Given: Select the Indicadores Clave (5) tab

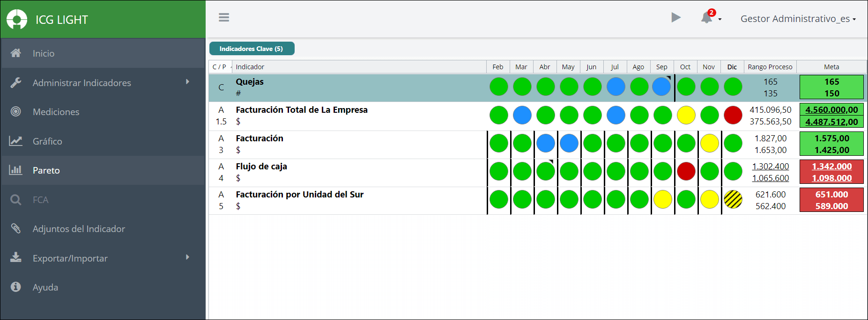Looking at the screenshot, I should 252,49.
